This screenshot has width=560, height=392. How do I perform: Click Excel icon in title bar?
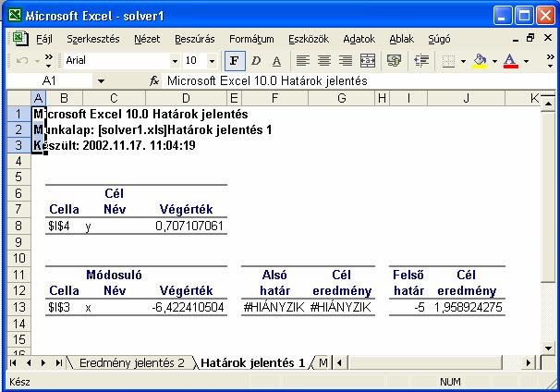coord(15,16)
